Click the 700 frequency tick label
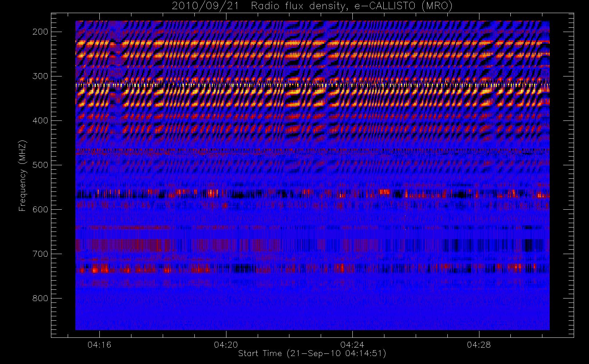The image size is (589, 364). tap(40, 254)
